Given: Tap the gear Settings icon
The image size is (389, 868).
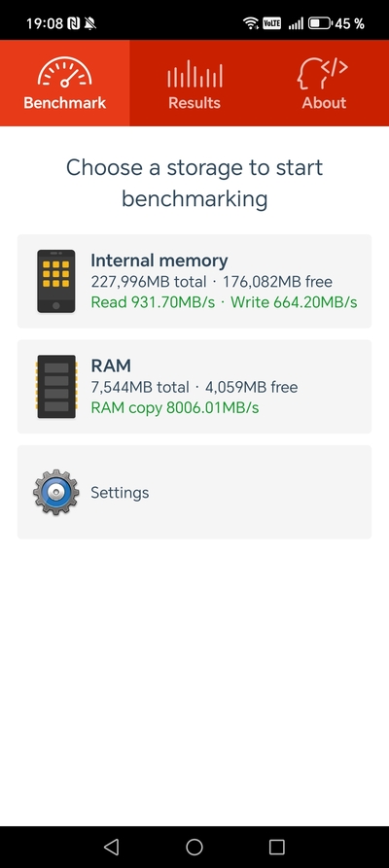Looking at the screenshot, I should coord(56,492).
